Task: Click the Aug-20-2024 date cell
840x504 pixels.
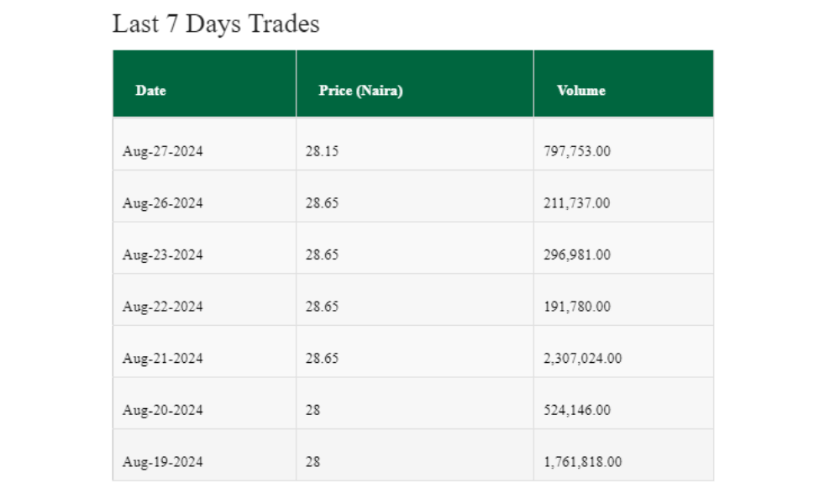Action: coord(163,410)
